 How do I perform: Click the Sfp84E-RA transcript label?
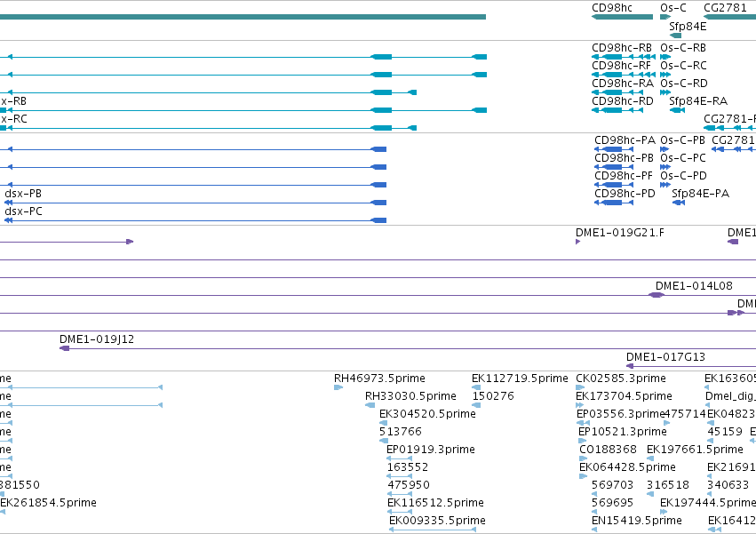698,101
